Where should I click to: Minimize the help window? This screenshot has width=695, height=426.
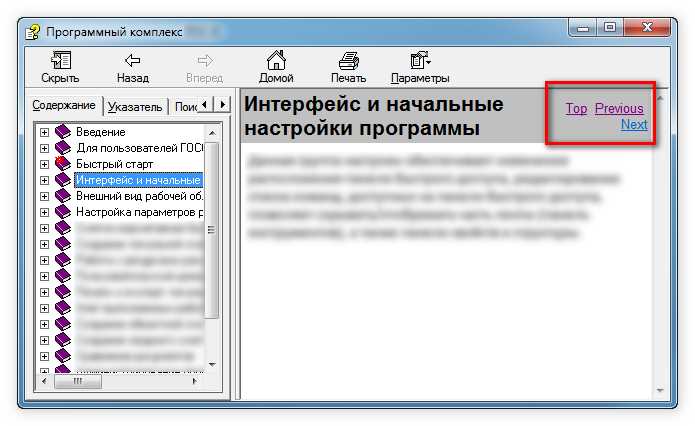coord(583,28)
